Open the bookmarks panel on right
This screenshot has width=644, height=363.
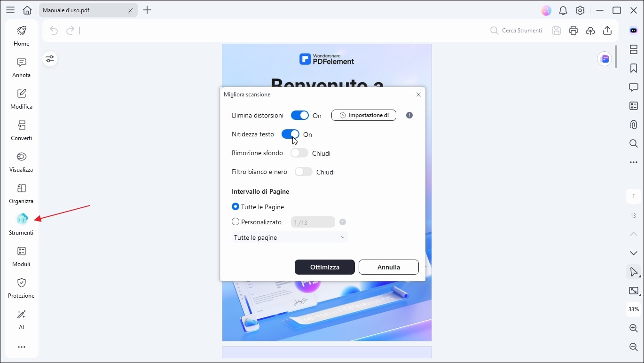pos(634,68)
